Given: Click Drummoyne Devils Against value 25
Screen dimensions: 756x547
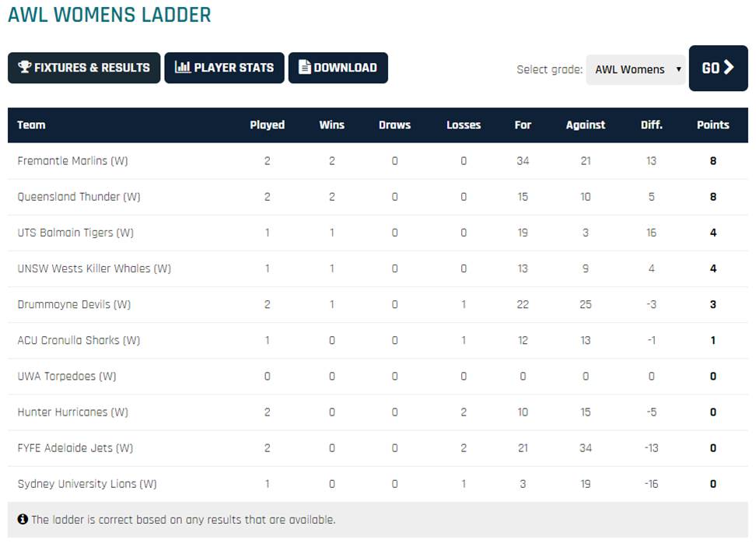Looking at the screenshot, I should point(586,304).
